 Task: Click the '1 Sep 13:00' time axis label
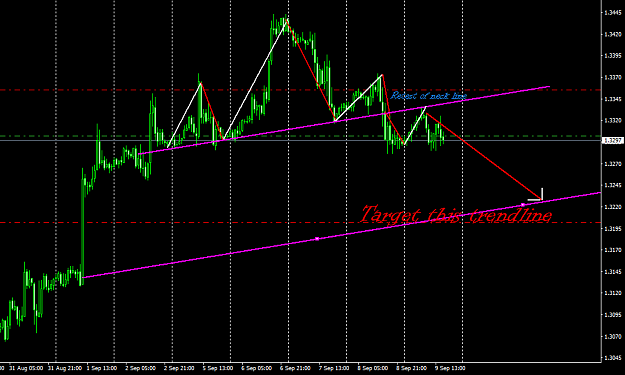click(x=102, y=368)
